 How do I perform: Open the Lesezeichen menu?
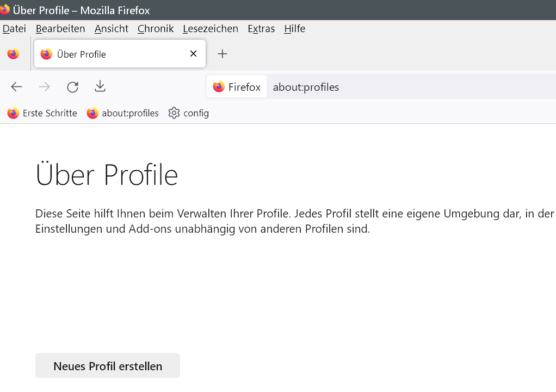click(x=211, y=29)
